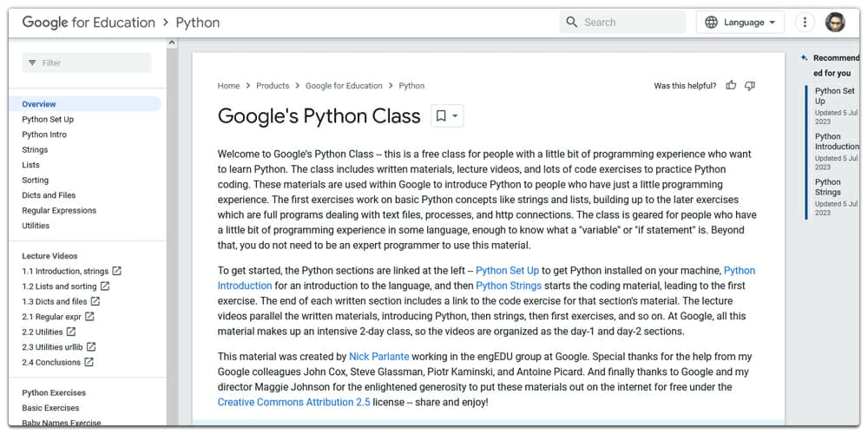The image size is (868, 434).
Task: Click the Lecture Videos section heading
Action: (x=49, y=256)
